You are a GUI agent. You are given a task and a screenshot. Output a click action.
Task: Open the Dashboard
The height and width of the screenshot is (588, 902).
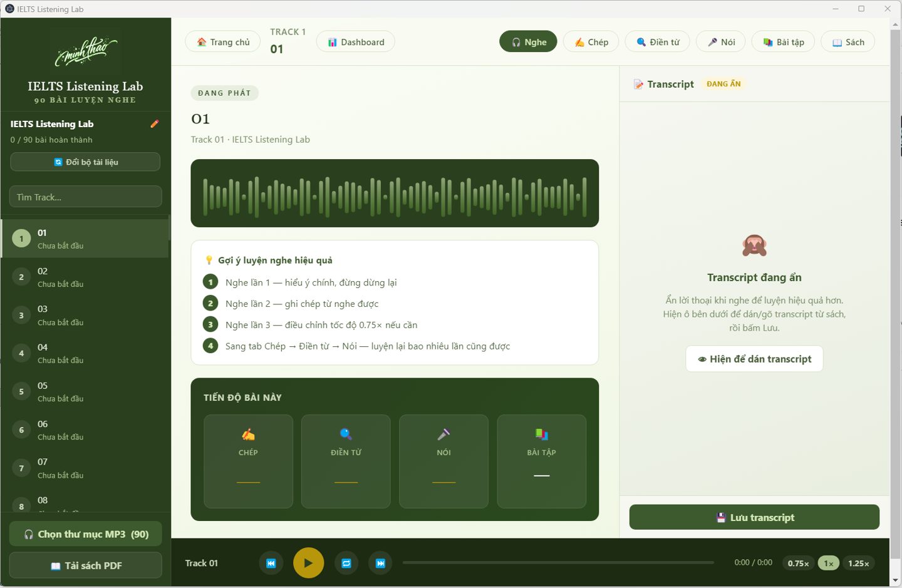(356, 42)
